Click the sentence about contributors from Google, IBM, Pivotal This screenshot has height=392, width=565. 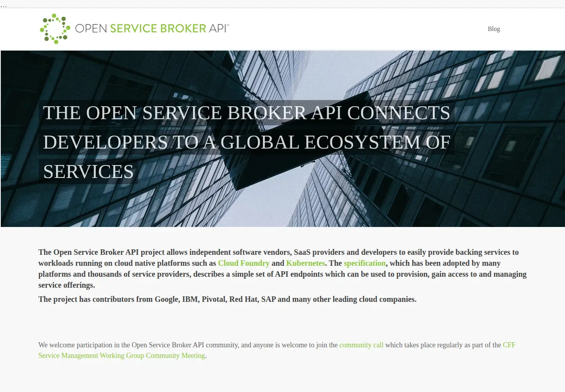228,299
